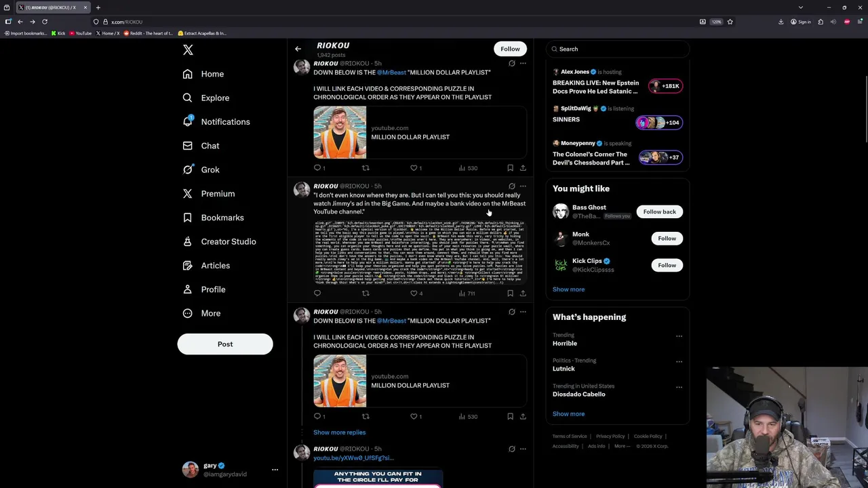Bookmark page with address bar star
Viewport: 868px width, 488px height.
pyautogui.click(x=730, y=22)
